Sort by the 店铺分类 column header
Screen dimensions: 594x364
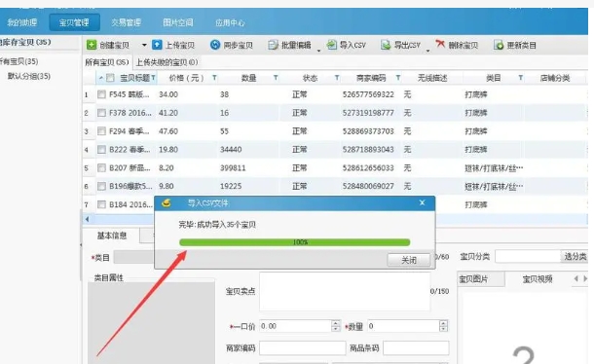coord(555,78)
